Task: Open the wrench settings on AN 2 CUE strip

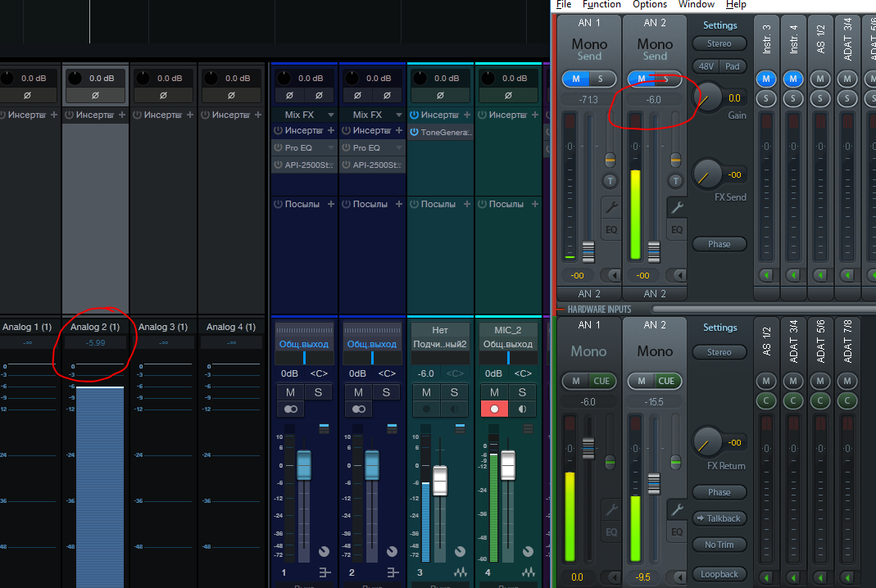Action: coord(677,509)
